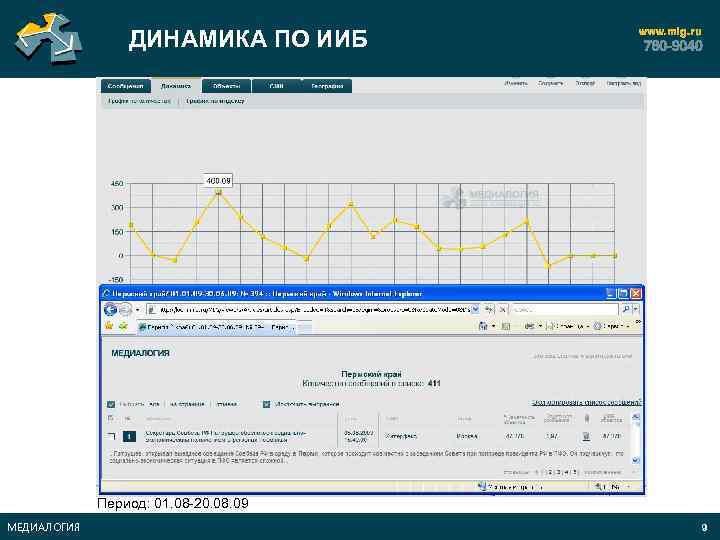The width and height of the screenshot is (720, 540).
Task: Click the Add to Favorites icon
Action: [123, 326]
